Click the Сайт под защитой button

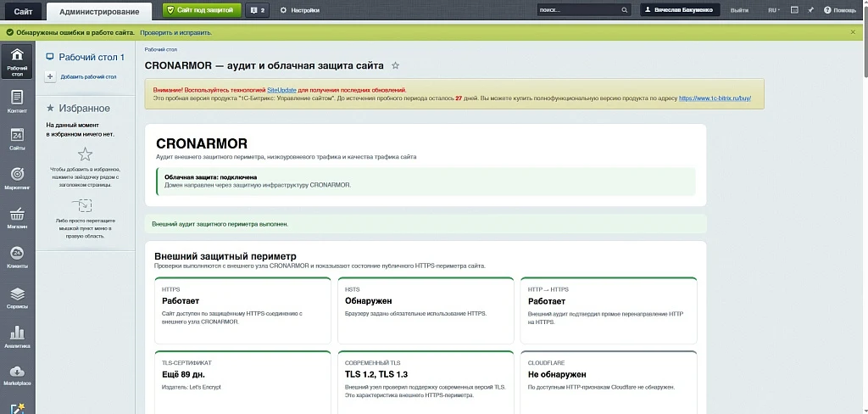click(x=202, y=10)
